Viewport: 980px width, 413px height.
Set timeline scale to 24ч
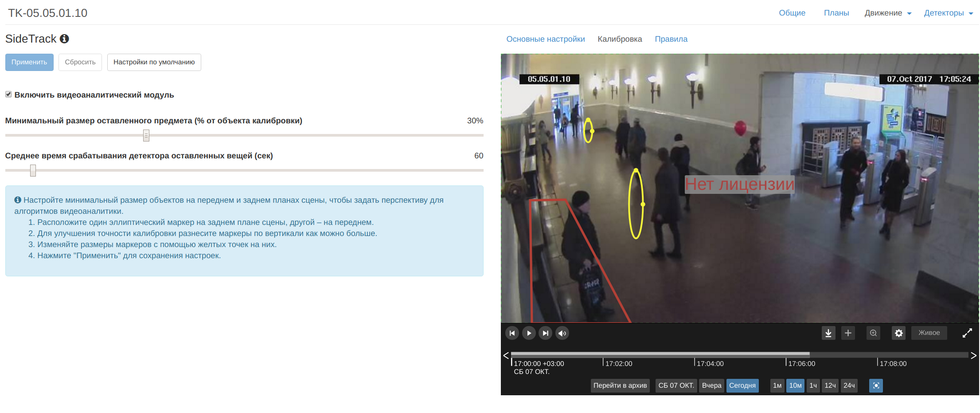click(849, 385)
